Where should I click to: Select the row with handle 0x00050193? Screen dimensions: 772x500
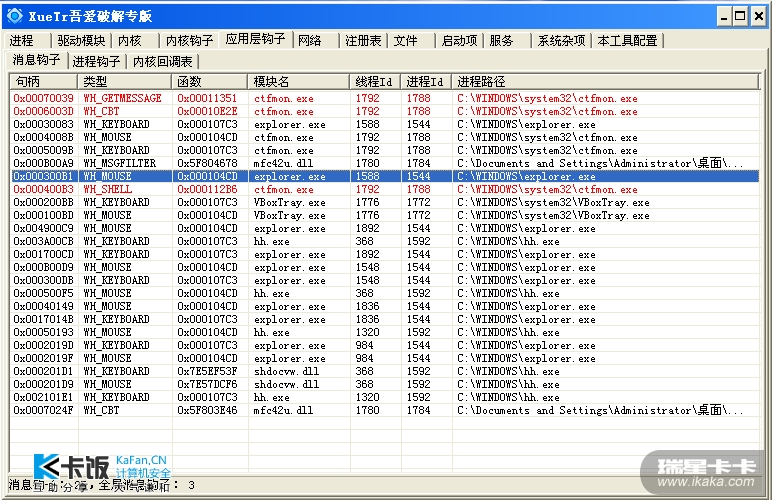[384, 332]
